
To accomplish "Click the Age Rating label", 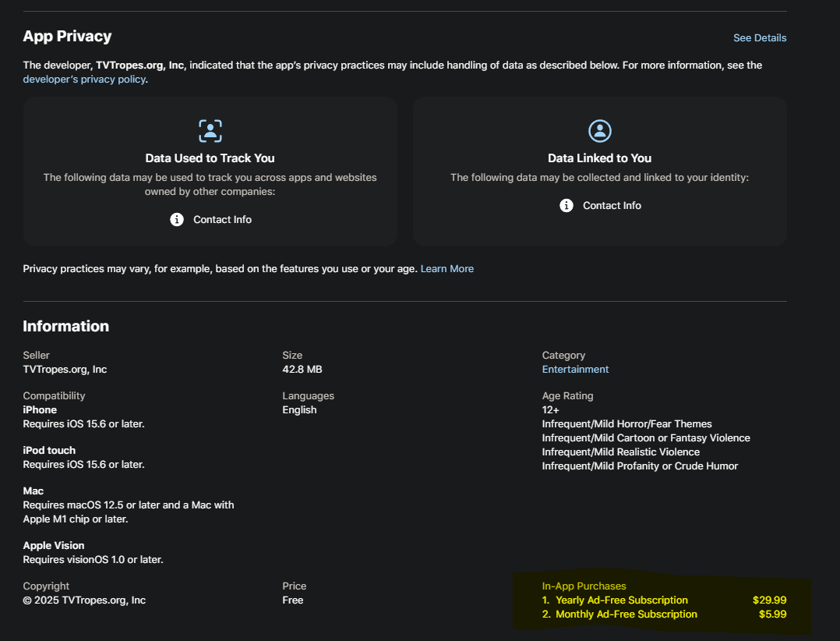I will point(567,396).
